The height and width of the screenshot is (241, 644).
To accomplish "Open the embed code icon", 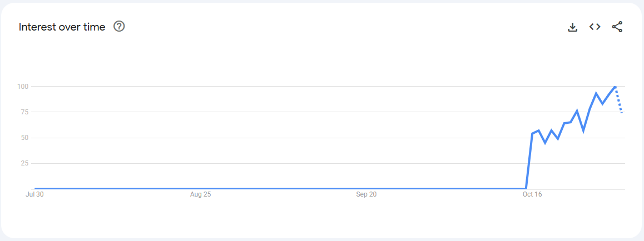I will click(x=595, y=27).
